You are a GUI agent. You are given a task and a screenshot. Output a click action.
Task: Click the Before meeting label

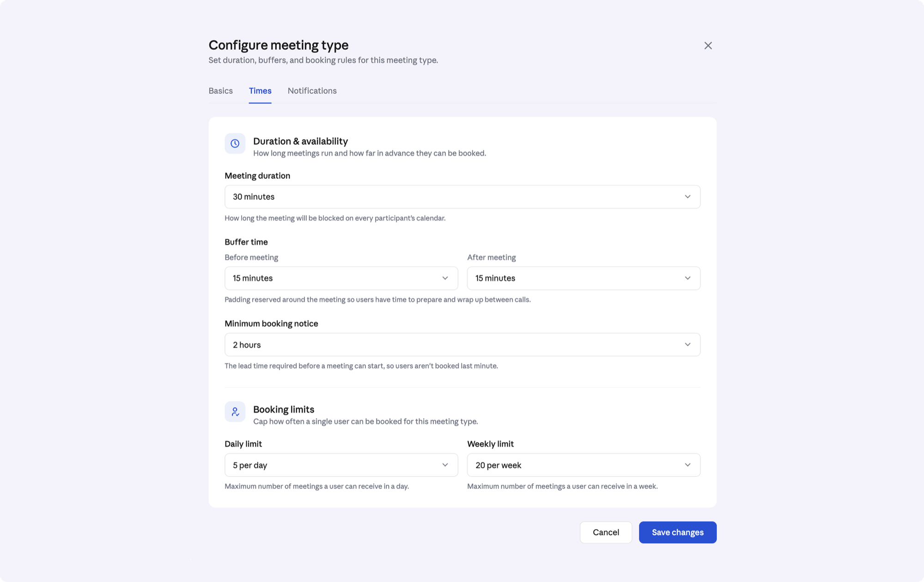click(251, 257)
